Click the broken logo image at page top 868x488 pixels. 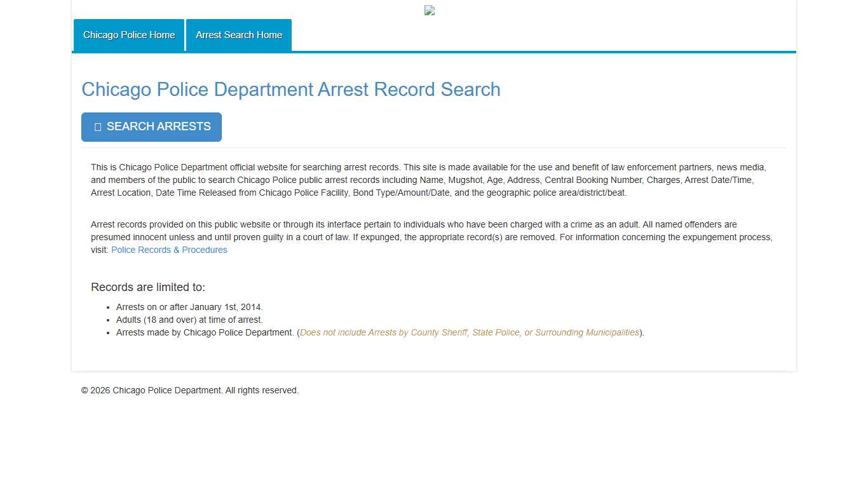click(x=429, y=10)
